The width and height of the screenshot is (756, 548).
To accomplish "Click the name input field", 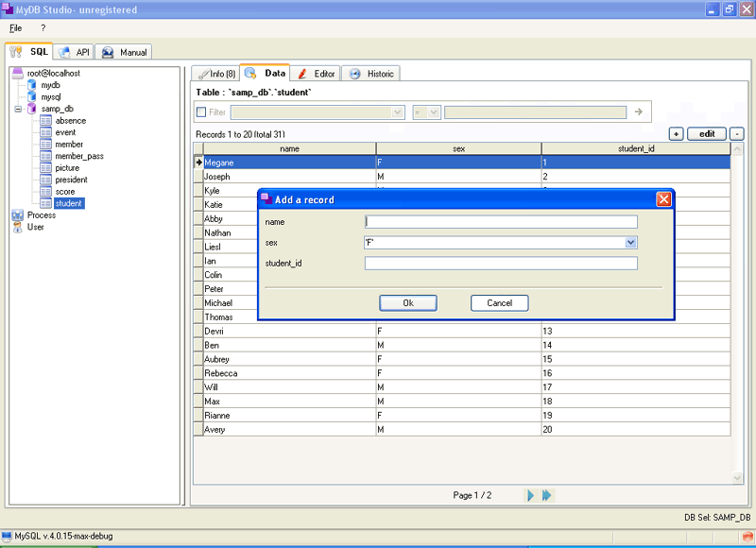I will (x=501, y=222).
